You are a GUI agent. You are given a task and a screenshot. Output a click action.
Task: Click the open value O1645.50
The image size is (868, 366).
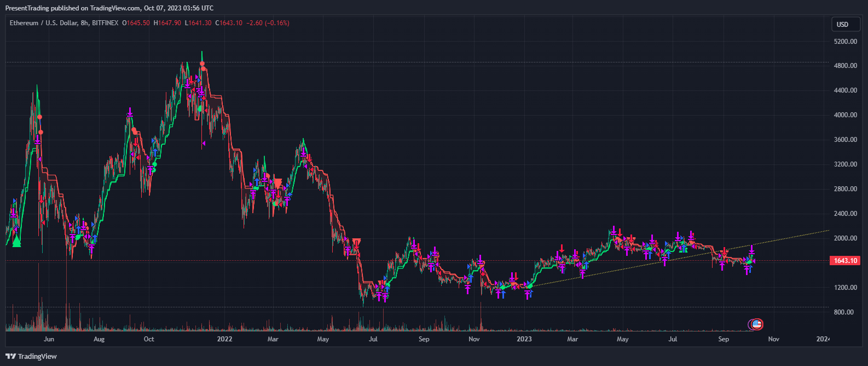(x=136, y=23)
